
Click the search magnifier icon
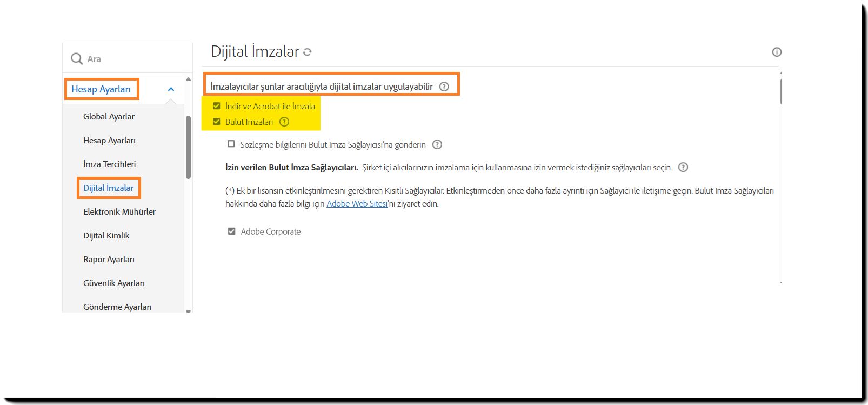77,58
